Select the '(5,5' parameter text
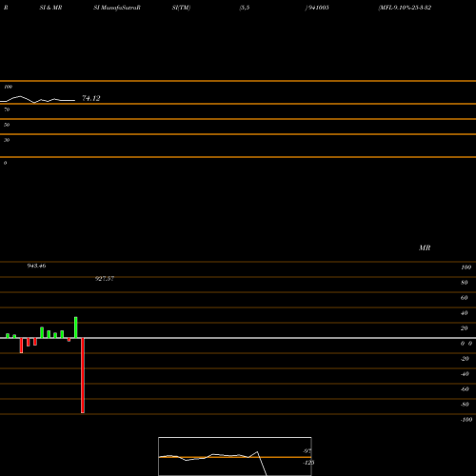Viewport: 476px width, 476px height. (245, 8)
